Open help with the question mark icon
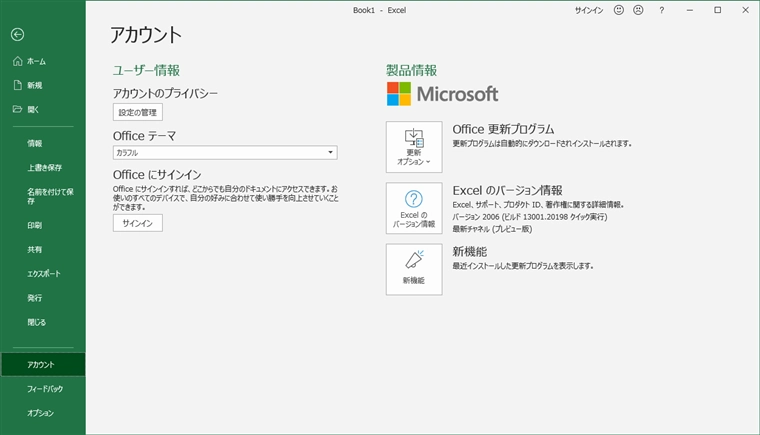The image size is (760, 435). tap(662, 10)
